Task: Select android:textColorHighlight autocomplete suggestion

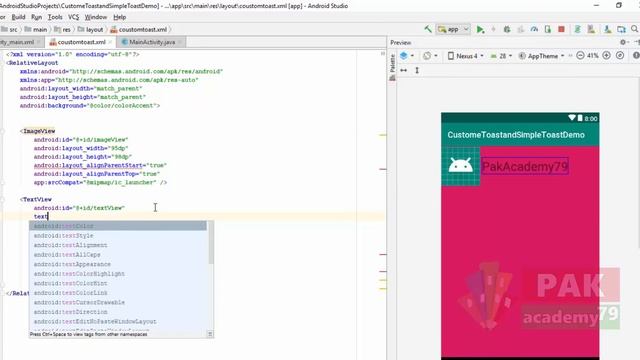Action: [118, 274]
